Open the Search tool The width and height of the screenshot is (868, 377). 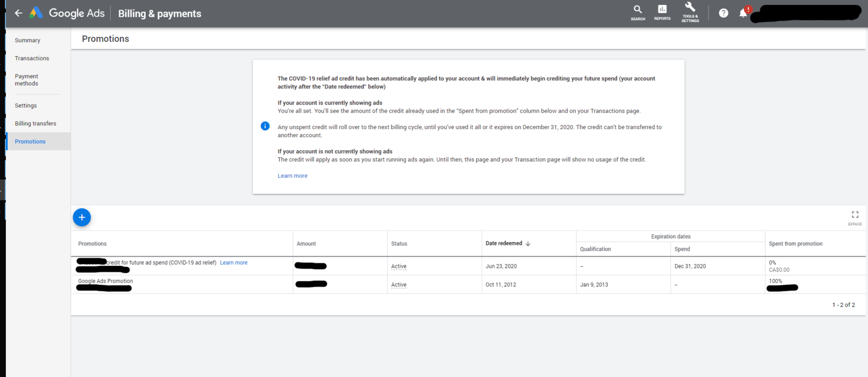(638, 12)
